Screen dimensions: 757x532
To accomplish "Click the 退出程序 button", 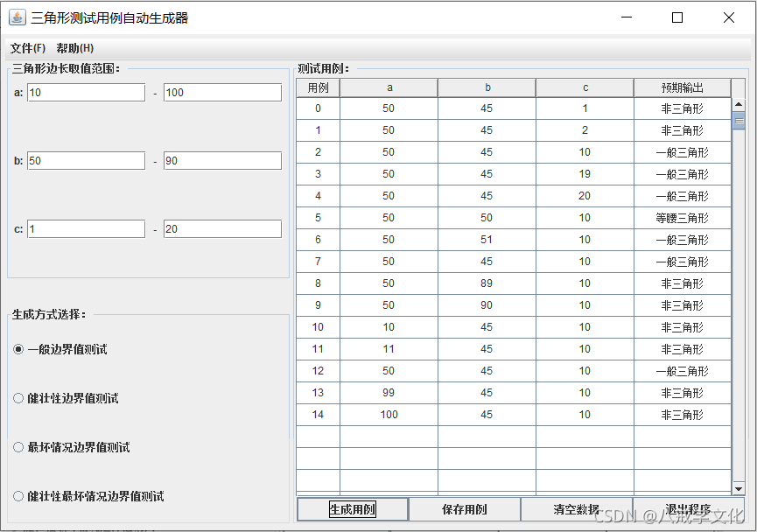I will [x=689, y=509].
